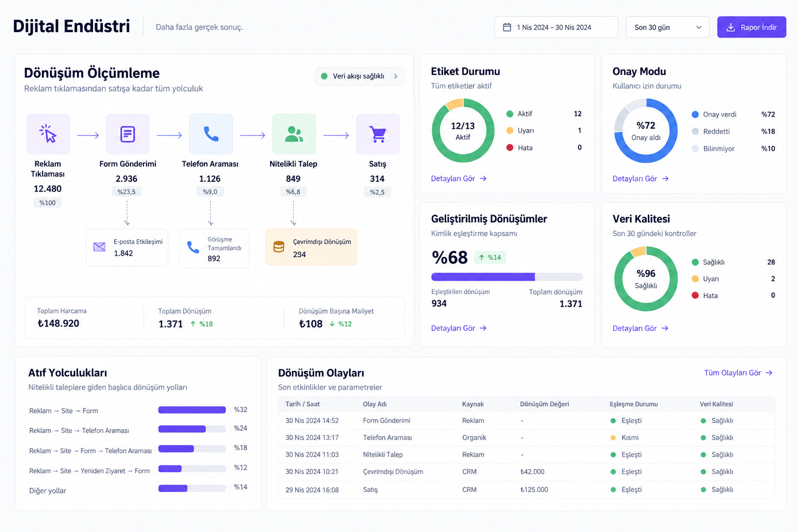Click the Kaynak column header

[x=473, y=404]
